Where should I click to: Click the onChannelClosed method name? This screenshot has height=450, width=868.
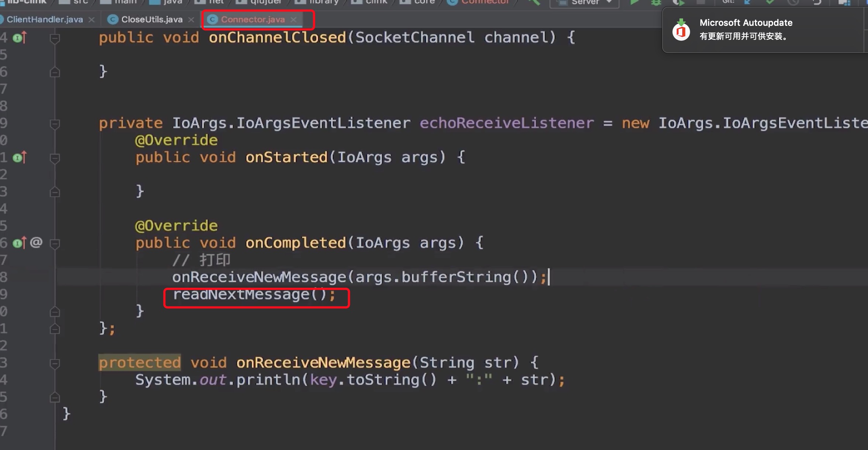tap(277, 38)
